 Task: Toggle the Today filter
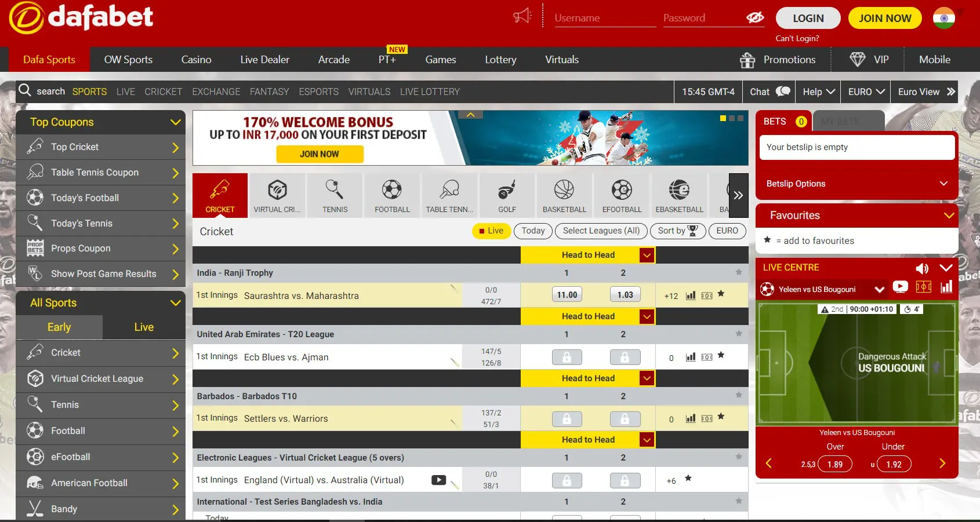533,231
